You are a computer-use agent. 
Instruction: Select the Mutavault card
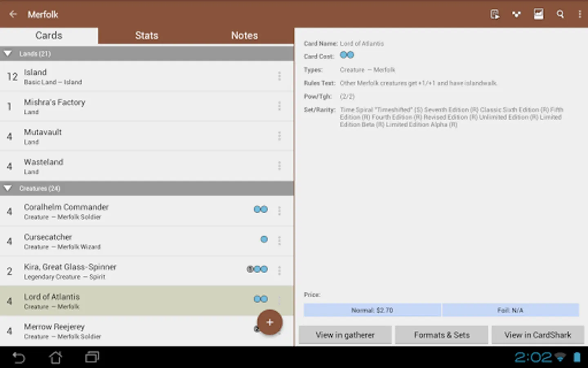(x=147, y=136)
